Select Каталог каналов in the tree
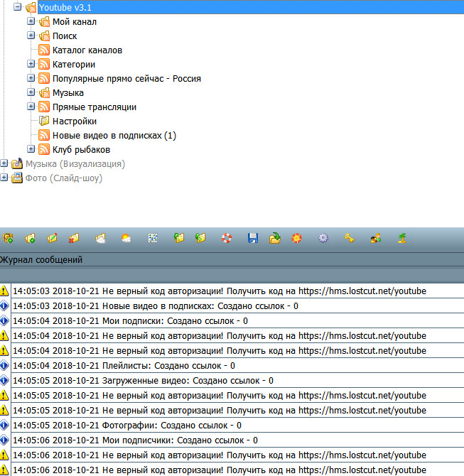464x476 pixels. pos(87,50)
